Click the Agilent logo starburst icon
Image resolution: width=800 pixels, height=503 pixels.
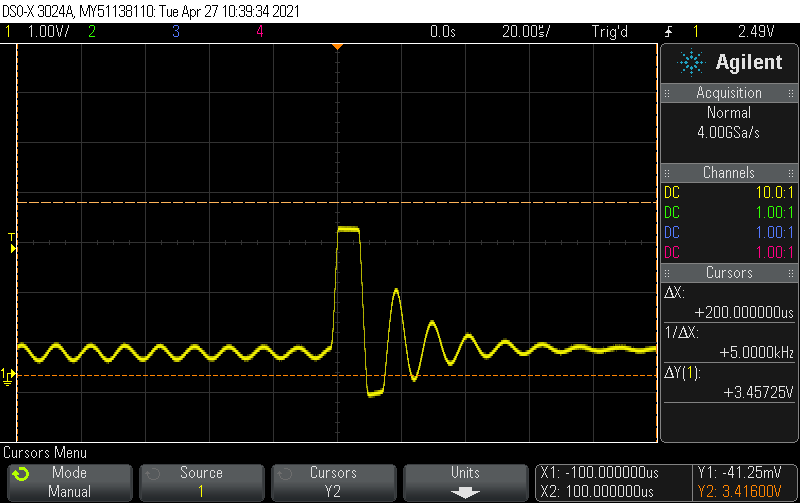(691, 63)
